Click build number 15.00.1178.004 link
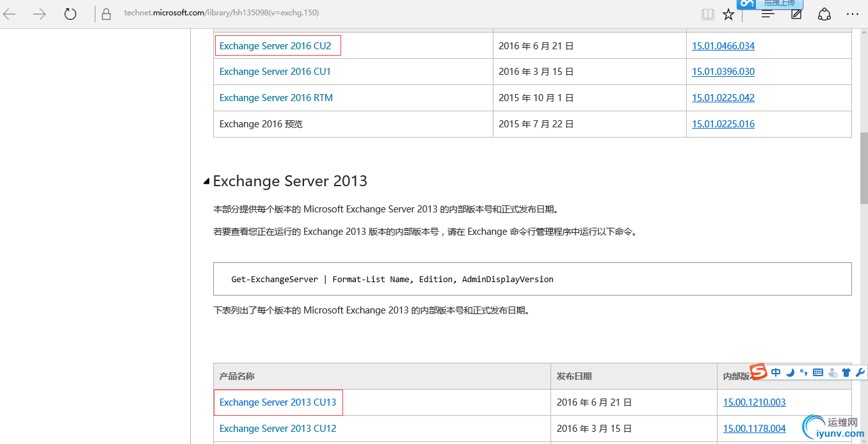The height and width of the screenshot is (444, 868). tap(755, 429)
